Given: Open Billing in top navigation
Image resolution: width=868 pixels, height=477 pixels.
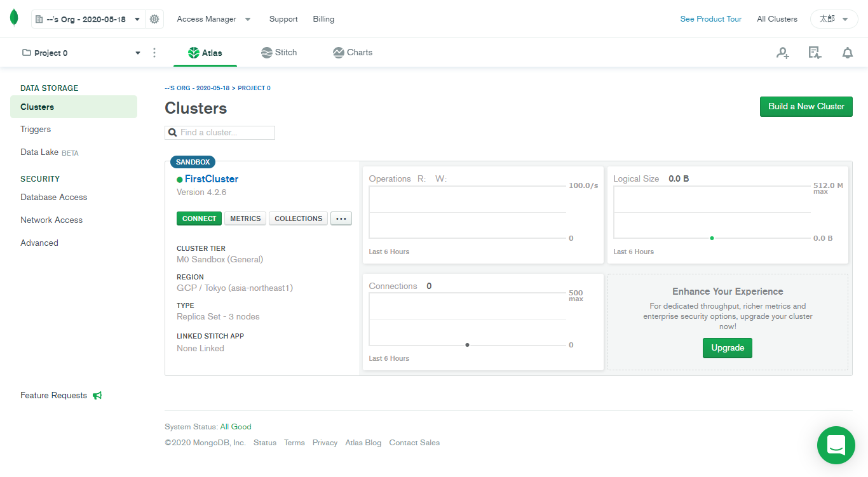Looking at the screenshot, I should 323,19.
